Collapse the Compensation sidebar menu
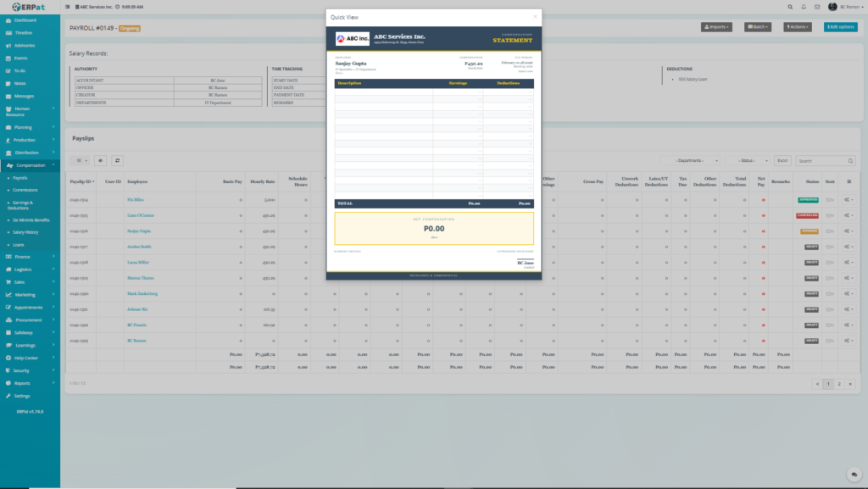The height and width of the screenshot is (489, 868). click(30, 165)
